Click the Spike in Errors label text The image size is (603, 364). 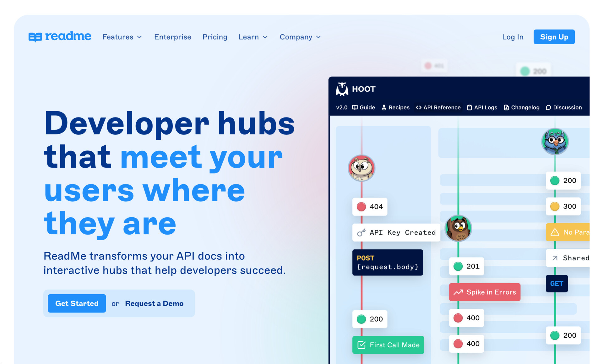pyautogui.click(x=491, y=292)
